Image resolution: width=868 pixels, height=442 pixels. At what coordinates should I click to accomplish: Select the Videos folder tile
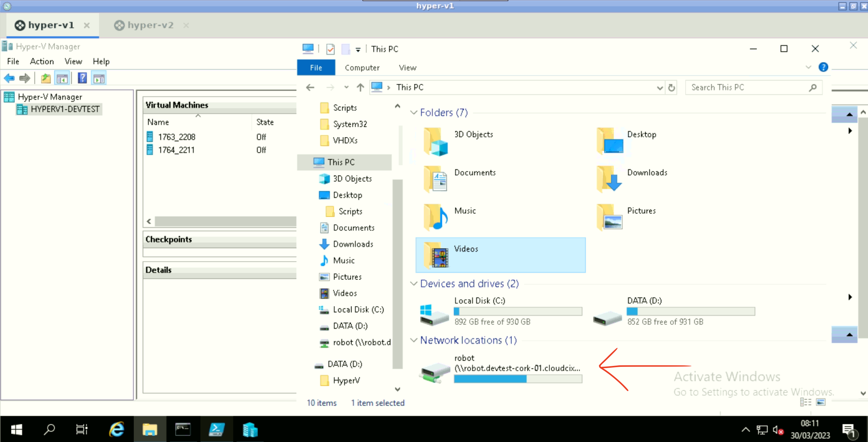tap(500, 255)
